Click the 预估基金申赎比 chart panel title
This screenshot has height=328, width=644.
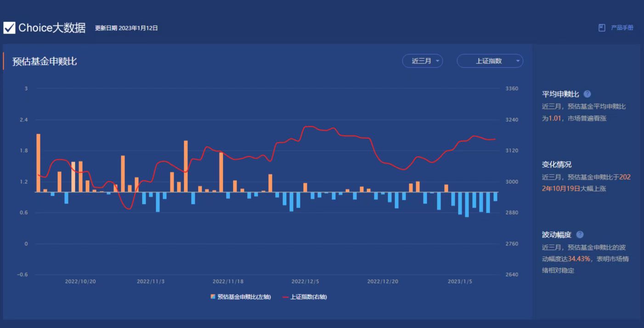click(x=45, y=61)
